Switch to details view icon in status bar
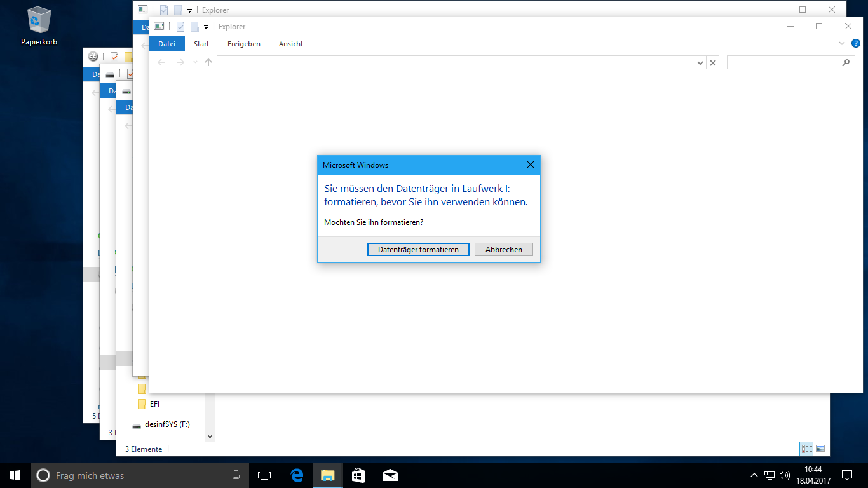Image resolution: width=868 pixels, height=488 pixels. pyautogui.click(x=807, y=449)
